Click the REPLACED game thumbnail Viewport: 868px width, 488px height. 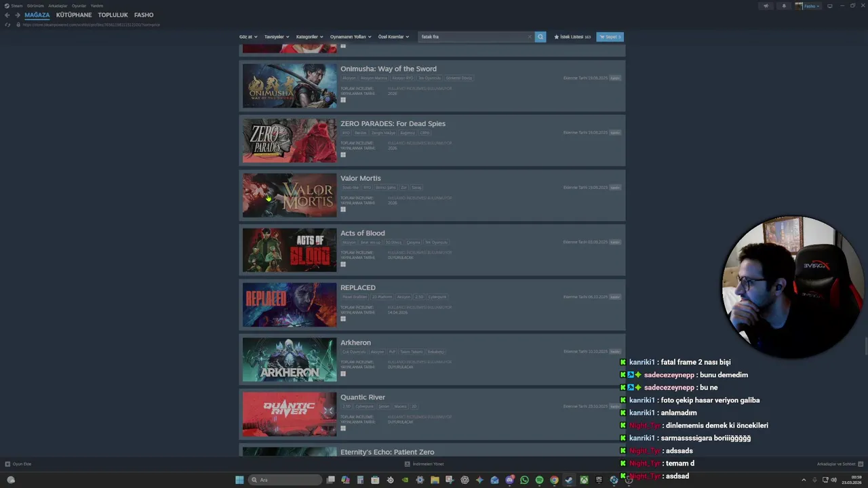point(290,304)
